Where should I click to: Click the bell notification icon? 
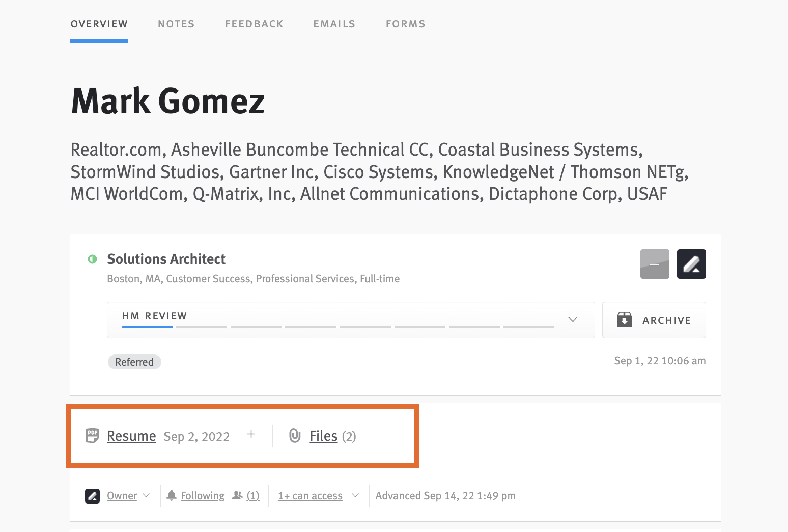(x=172, y=495)
